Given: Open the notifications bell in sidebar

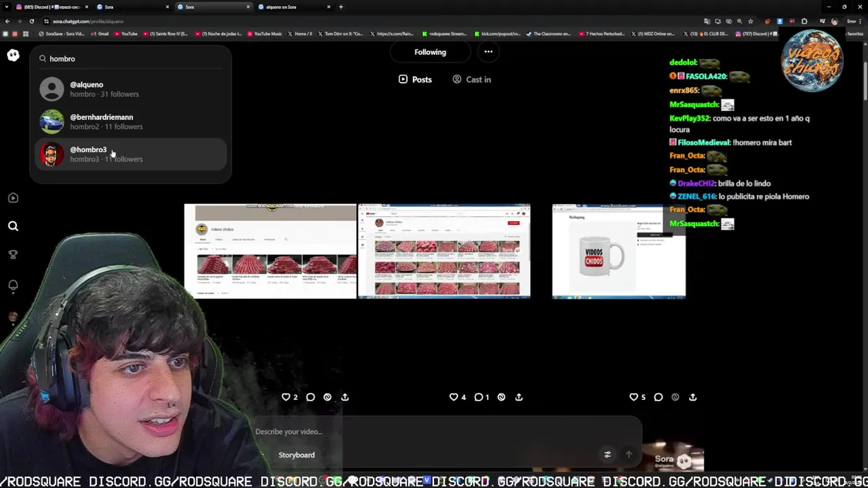Looking at the screenshot, I should 13,285.
